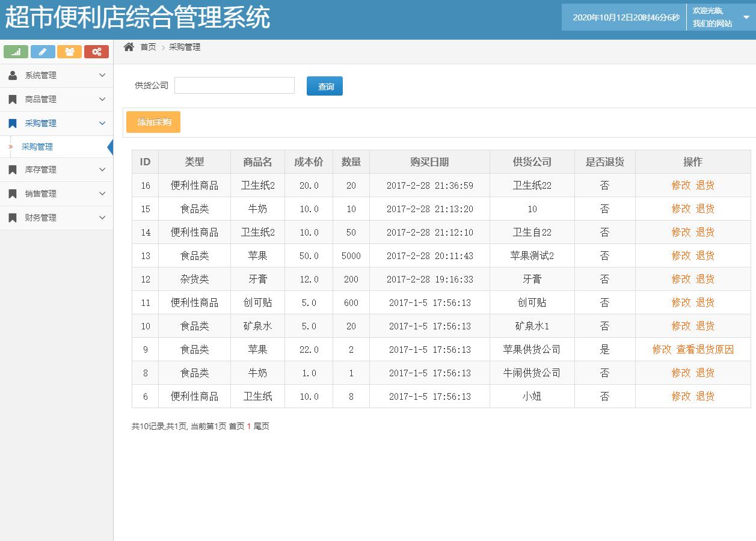Select the person icon beside 系统管理
Screen dimensions: 756x541
(x=13, y=75)
